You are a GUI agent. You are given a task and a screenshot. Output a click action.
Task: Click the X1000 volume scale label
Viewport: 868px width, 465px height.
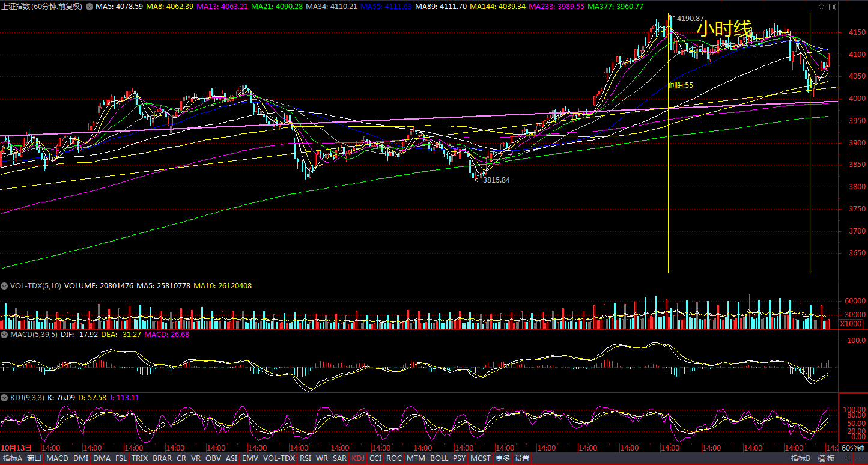click(851, 324)
